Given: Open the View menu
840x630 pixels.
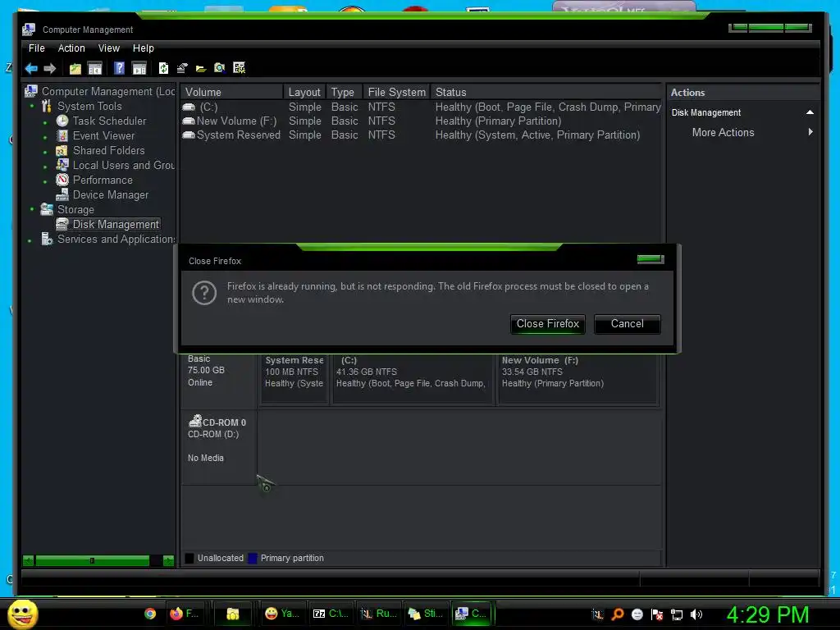Looking at the screenshot, I should point(109,48).
